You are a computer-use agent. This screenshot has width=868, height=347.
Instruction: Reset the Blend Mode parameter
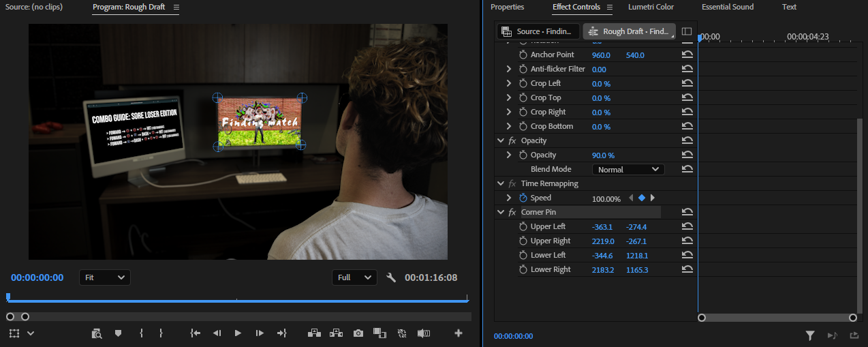[687, 169]
